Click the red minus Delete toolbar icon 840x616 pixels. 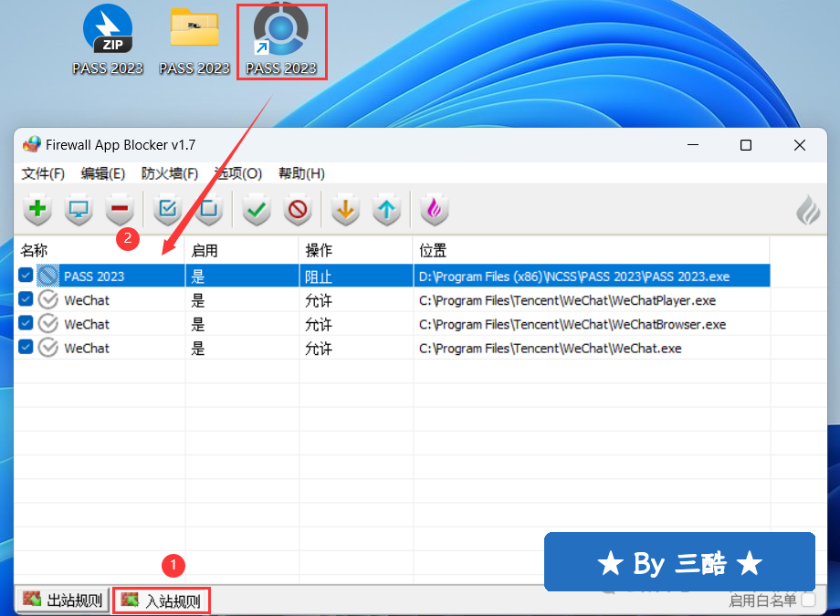(x=120, y=210)
